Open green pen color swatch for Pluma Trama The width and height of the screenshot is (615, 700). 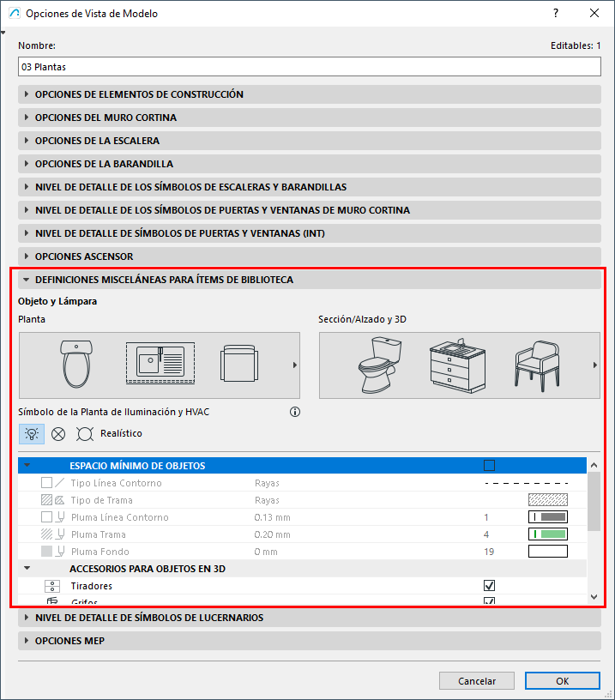click(547, 534)
